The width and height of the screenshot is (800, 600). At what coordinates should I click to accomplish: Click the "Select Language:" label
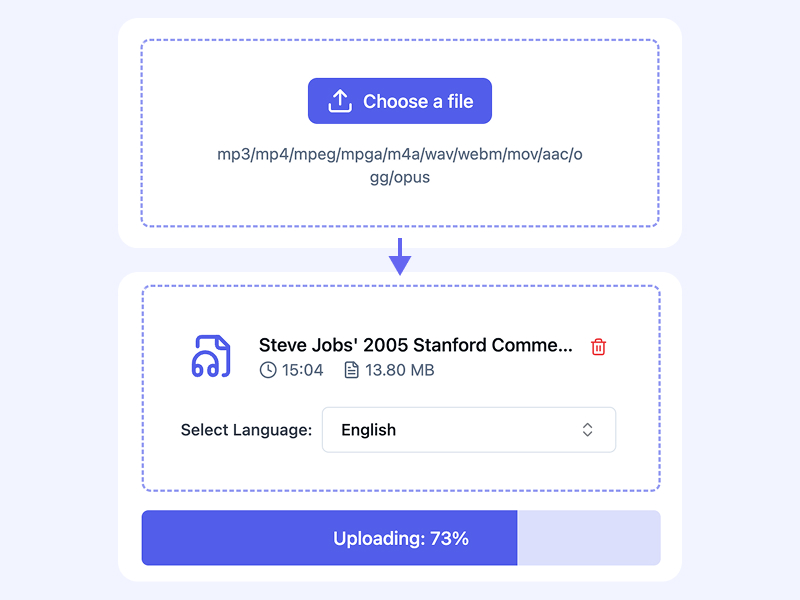pyautogui.click(x=246, y=430)
